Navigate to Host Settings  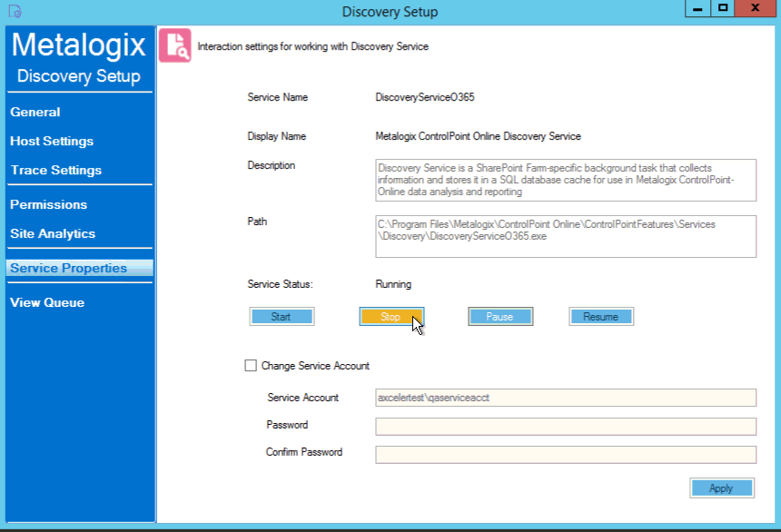(x=52, y=141)
